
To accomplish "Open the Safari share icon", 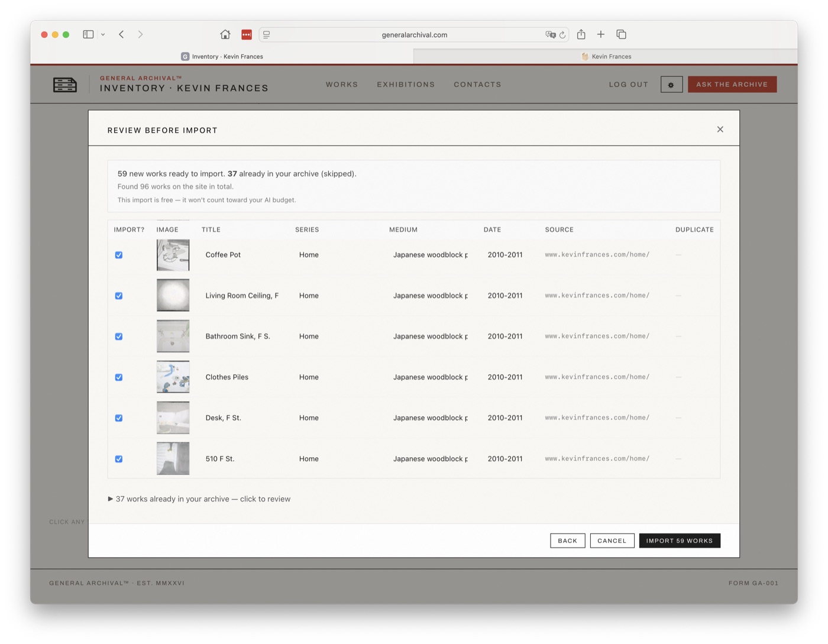I will pyautogui.click(x=581, y=34).
